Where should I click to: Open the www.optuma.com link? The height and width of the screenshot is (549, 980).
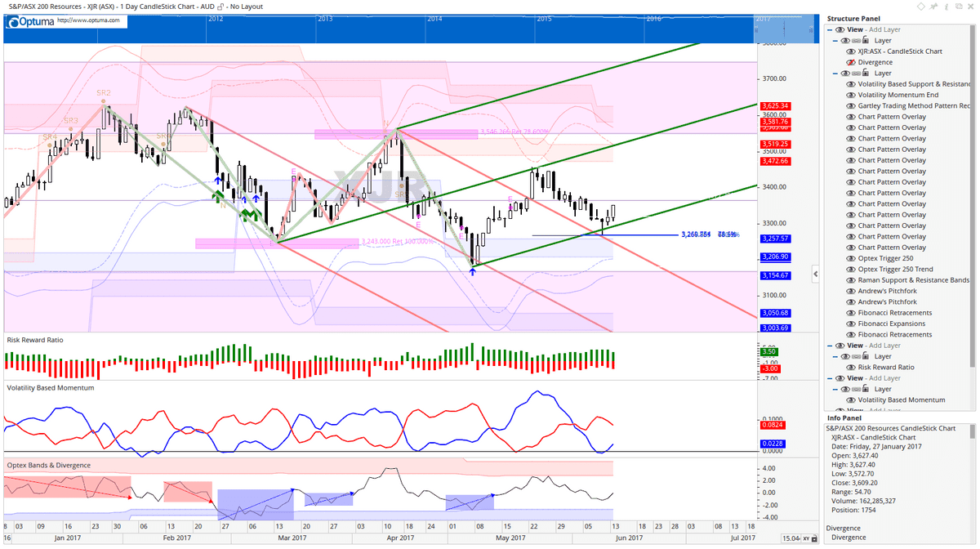point(88,20)
